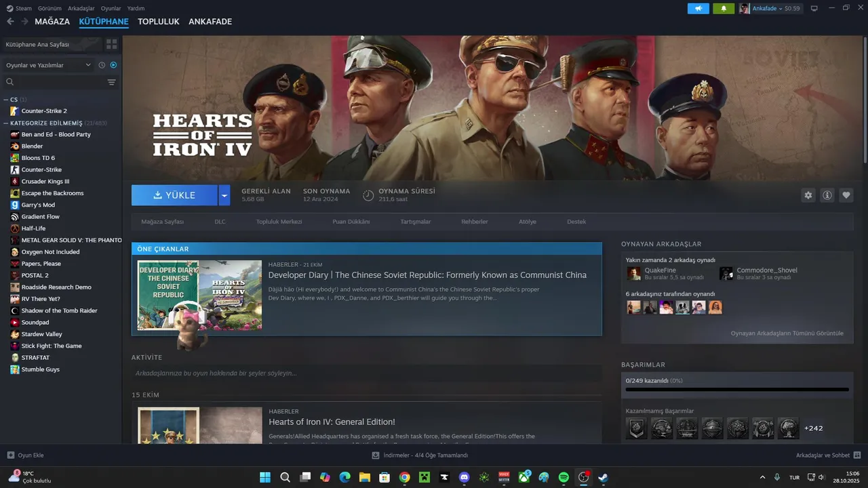Click the achievements progress bar
This screenshot has height=488, width=868.
click(737, 390)
